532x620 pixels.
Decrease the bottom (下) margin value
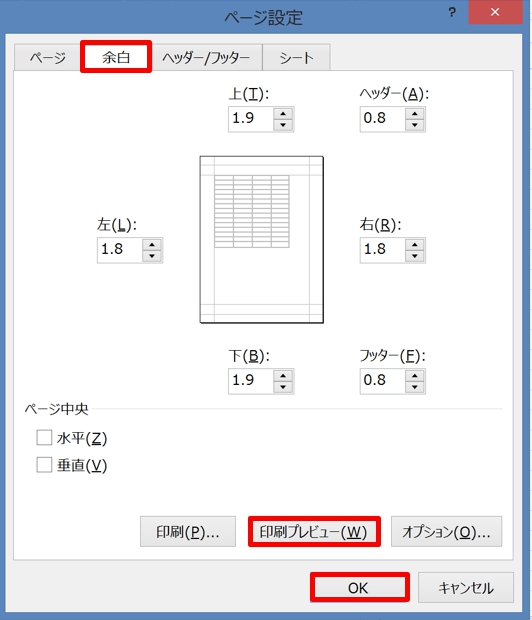283,387
